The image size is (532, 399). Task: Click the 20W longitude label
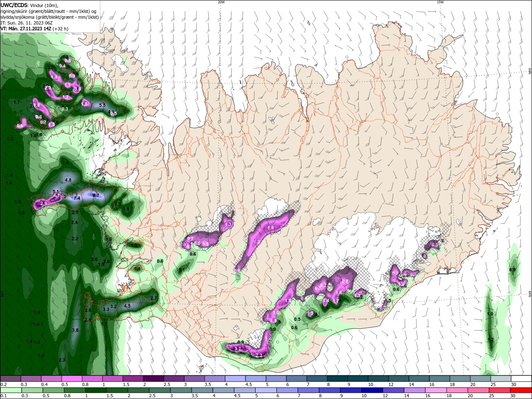point(221,2)
